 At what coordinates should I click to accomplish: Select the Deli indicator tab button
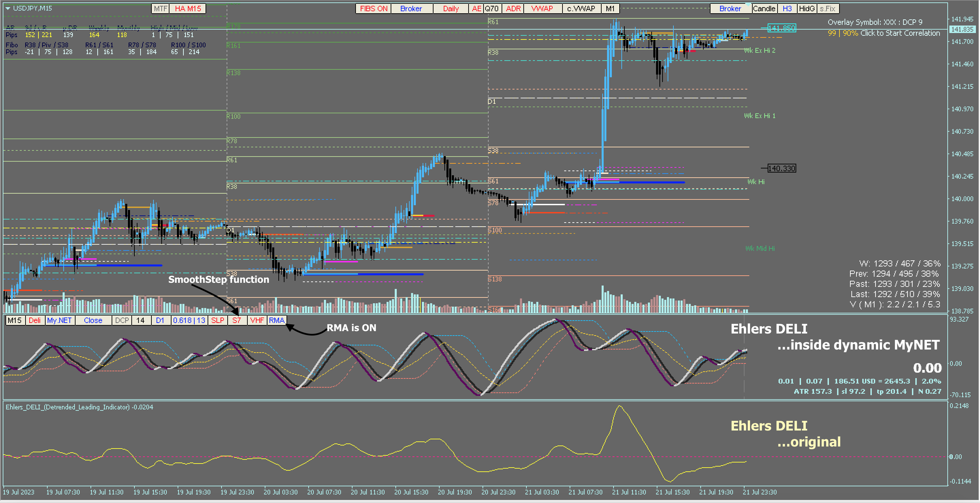point(35,320)
